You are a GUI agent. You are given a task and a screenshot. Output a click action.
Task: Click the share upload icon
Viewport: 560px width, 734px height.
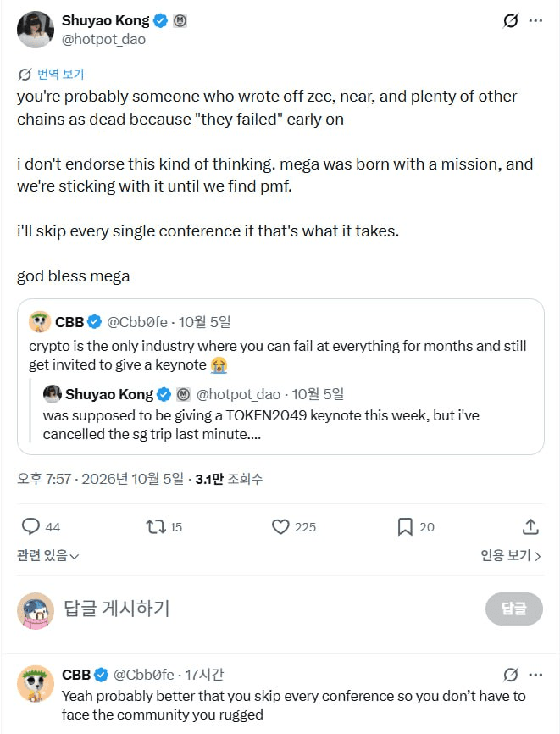tap(530, 527)
